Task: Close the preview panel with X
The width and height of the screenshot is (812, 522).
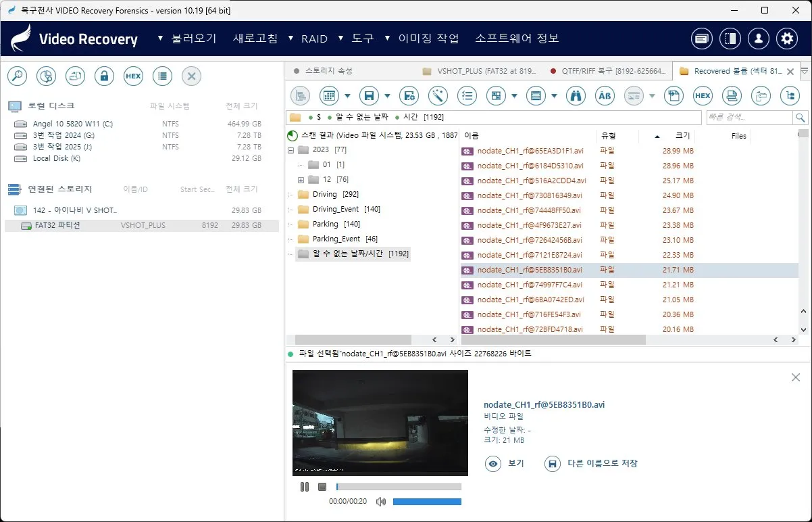Action: [x=796, y=377]
